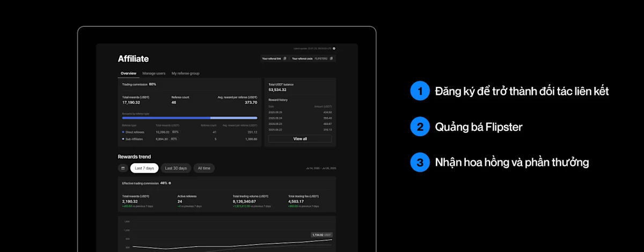Click Active referees value 24
644x252 pixels.
[180, 202]
